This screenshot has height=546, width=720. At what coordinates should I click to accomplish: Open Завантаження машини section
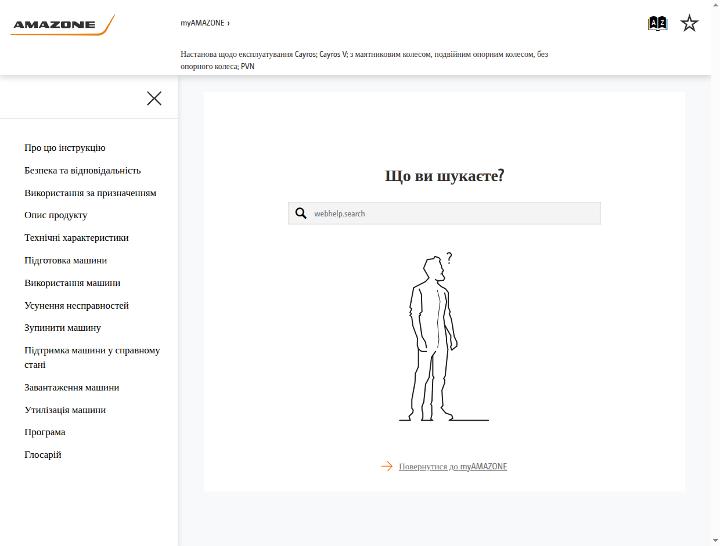click(72, 388)
